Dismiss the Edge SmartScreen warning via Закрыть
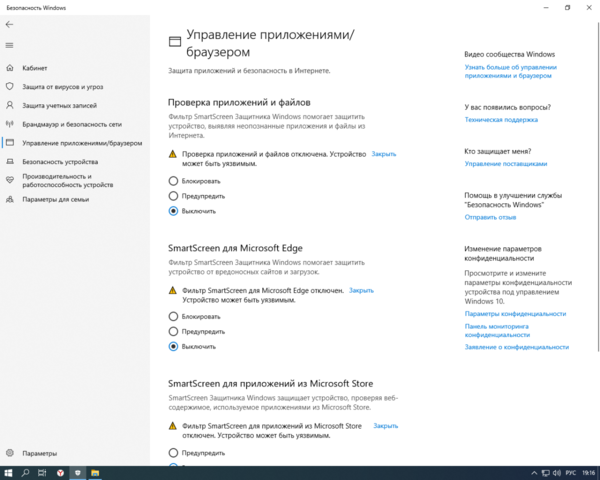 (361, 290)
